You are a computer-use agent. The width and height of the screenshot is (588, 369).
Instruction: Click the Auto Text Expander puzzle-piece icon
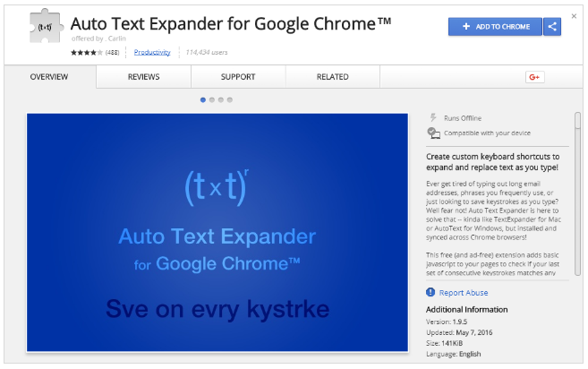click(45, 26)
